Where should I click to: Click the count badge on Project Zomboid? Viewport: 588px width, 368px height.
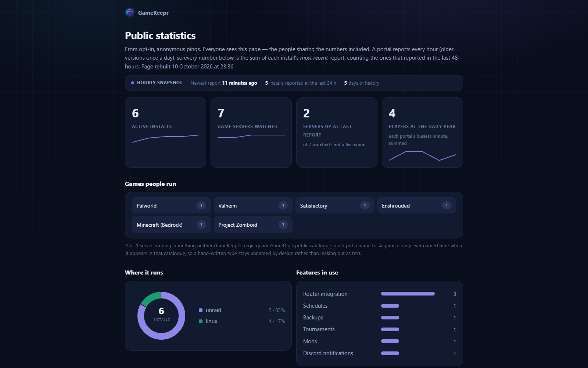click(283, 225)
